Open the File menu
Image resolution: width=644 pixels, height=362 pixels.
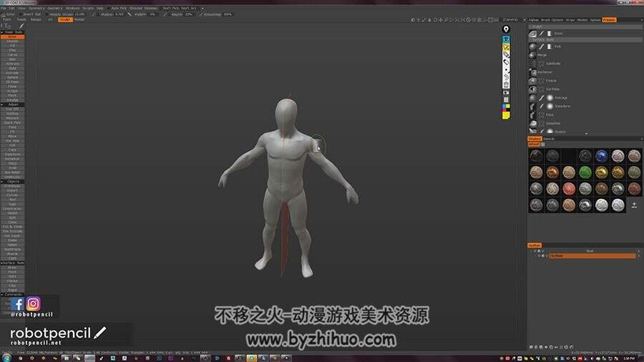tap(4, 8)
